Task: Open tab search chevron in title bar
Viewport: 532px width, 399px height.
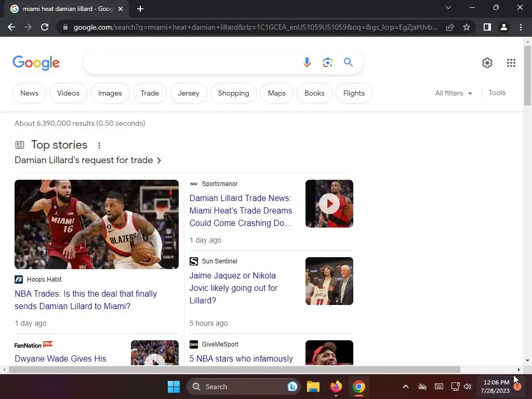Action: [448, 7]
